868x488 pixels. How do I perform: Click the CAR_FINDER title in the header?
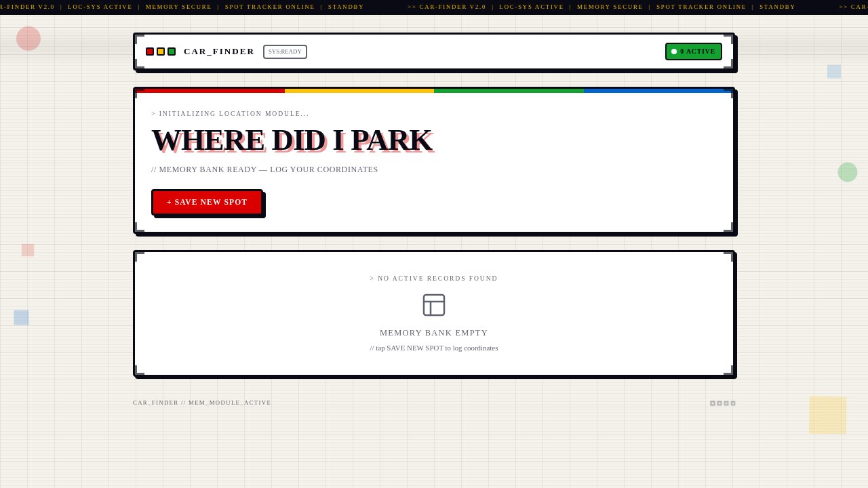(x=219, y=52)
